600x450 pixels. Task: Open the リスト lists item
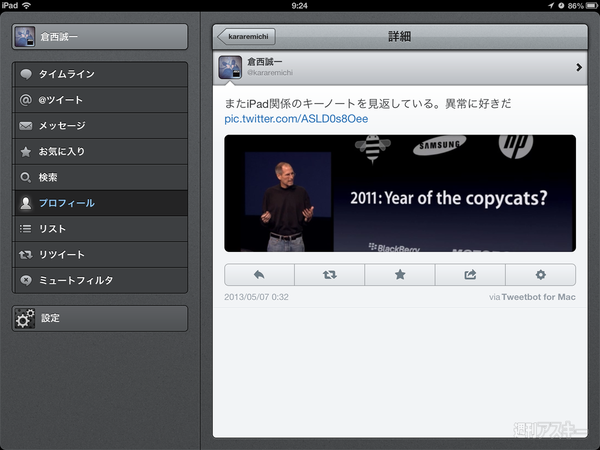coord(100,229)
